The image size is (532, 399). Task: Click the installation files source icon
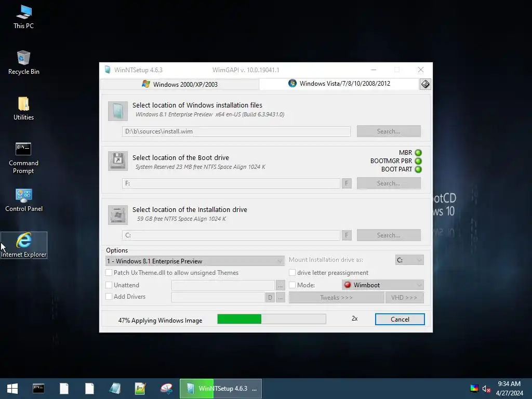[x=118, y=111]
